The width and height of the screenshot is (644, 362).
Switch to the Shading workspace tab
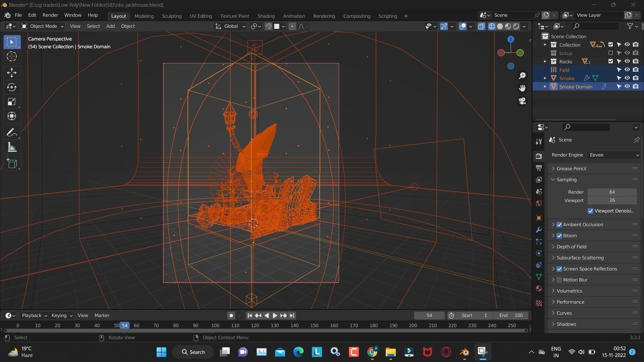266,16
